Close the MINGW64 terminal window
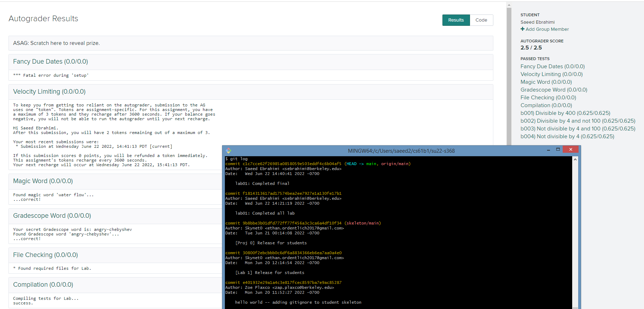The image size is (644, 309). pos(570,150)
